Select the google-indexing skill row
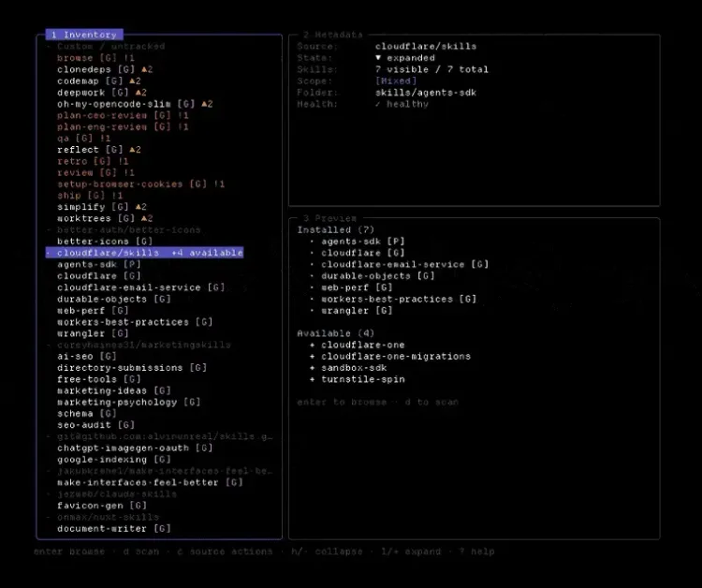 [x=113, y=460]
